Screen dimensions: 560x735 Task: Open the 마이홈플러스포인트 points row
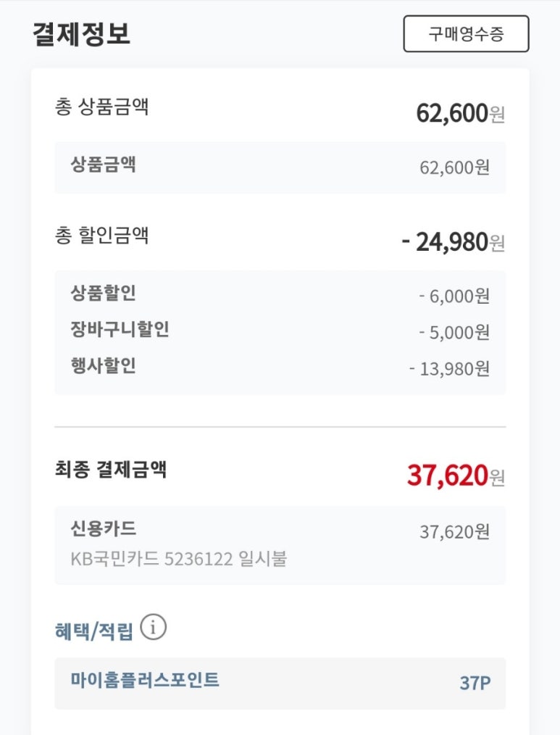[145, 680]
